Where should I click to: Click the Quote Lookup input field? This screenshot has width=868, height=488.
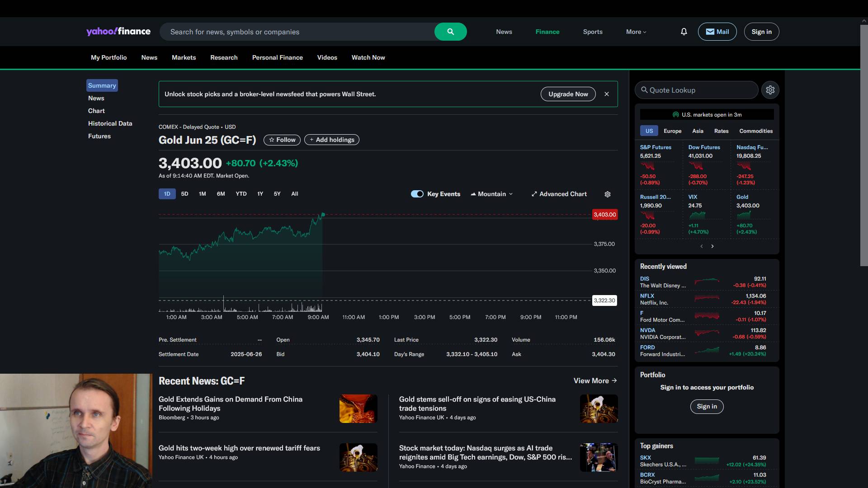coord(698,90)
